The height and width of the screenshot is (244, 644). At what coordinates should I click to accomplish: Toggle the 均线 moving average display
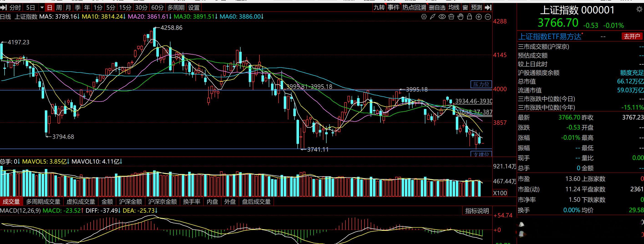(x=454, y=7)
